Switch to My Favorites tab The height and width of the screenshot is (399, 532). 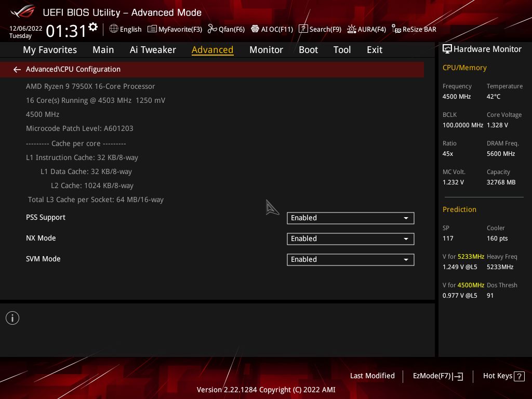pyautogui.click(x=50, y=50)
